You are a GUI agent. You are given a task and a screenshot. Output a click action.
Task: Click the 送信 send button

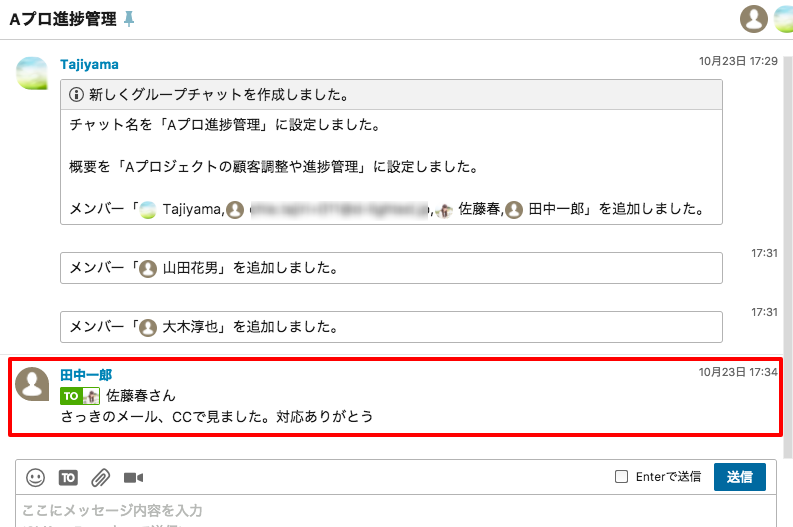click(x=739, y=477)
